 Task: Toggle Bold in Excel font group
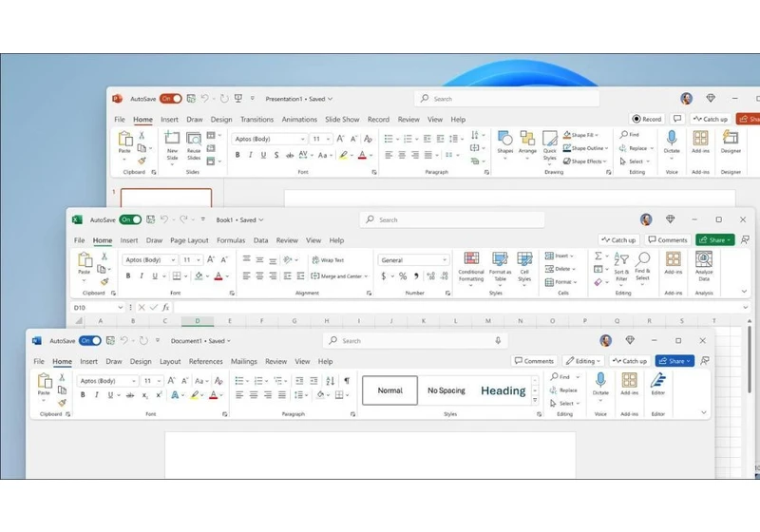pyautogui.click(x=128, y=275)
